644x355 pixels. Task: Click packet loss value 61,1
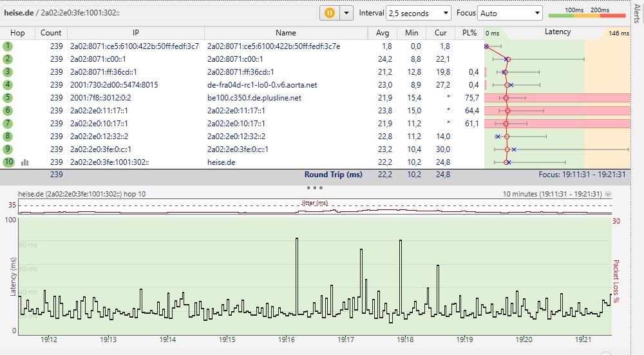[472, 123]
